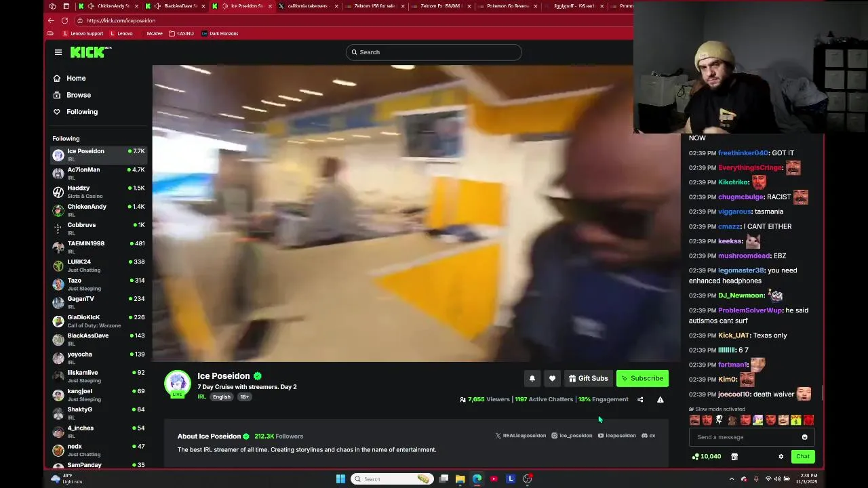
Task: Click the 10,040 channel points balance
Action: click(x=707, y=456)
